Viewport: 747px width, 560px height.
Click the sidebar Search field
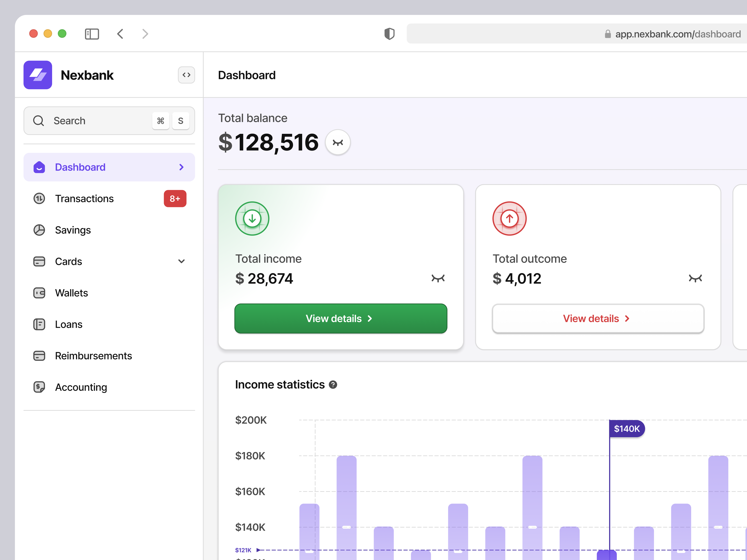98,121
